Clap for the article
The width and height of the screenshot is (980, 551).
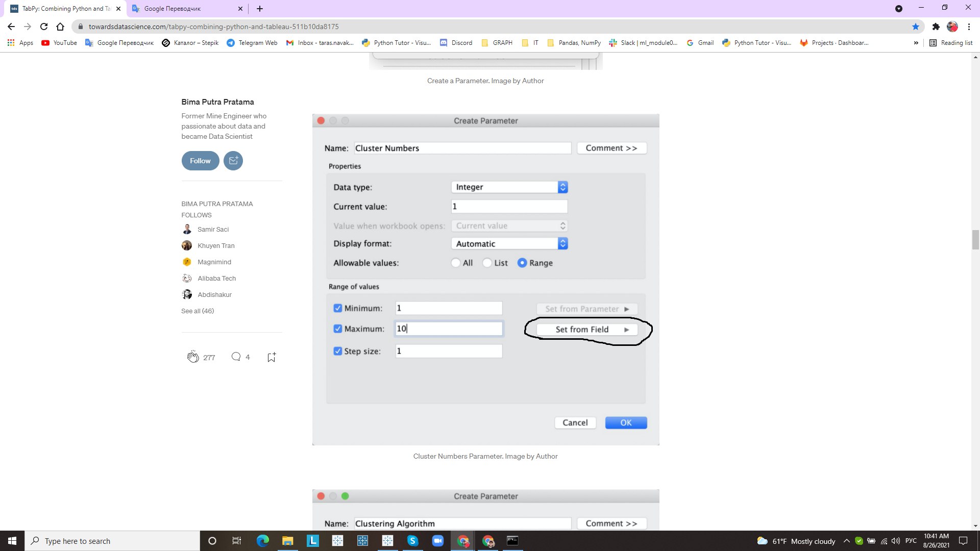192,357
